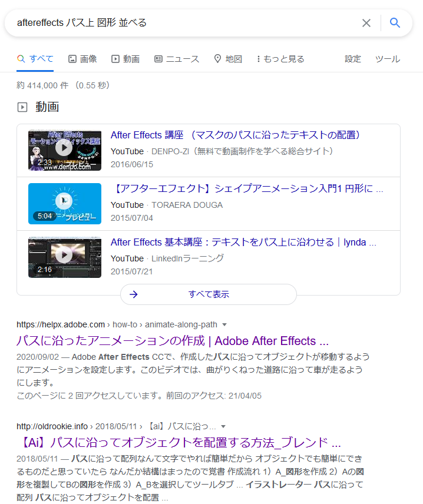This screenshot has width=423, height=504.
Task: Click the three-dot icon beside もっと見る
Action: coord(258,59)
